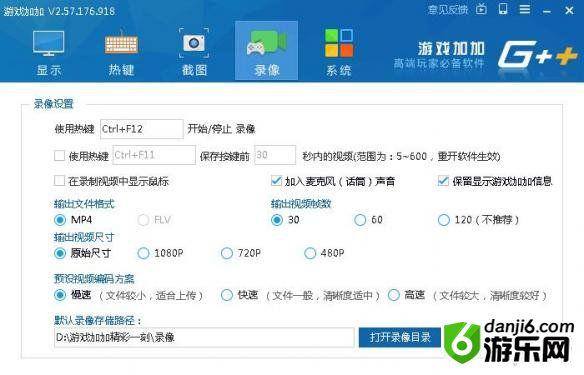Click the TV live icon in title bar
Image resolution: width=584 pixels, height=375 pixels.
click(481, 9)
